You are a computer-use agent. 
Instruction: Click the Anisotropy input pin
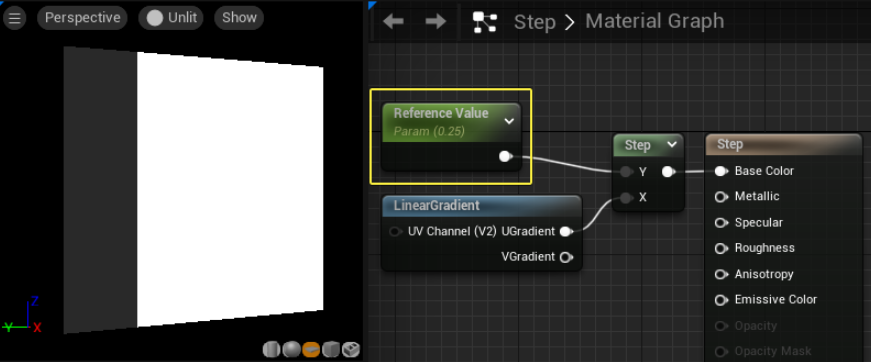[721, 274]
